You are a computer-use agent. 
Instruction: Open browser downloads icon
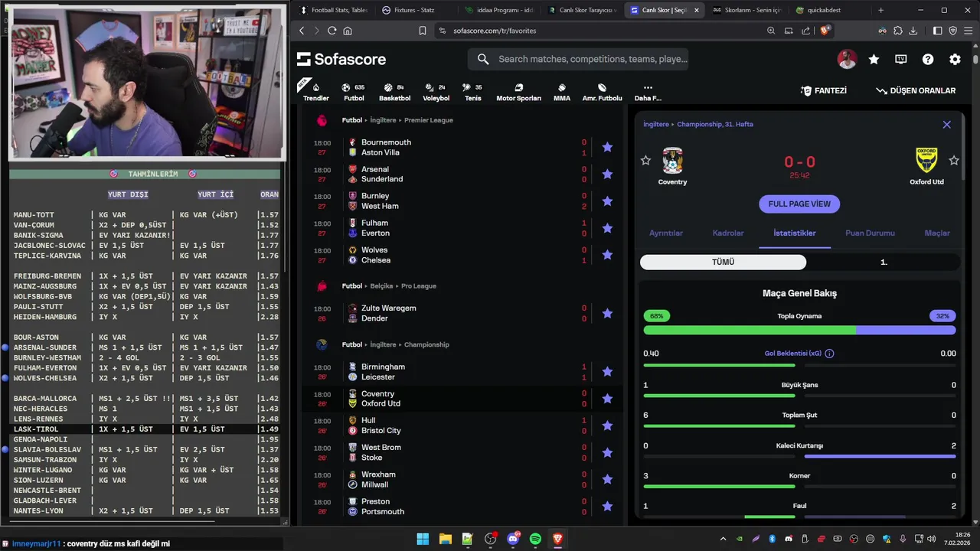(913, 31)
